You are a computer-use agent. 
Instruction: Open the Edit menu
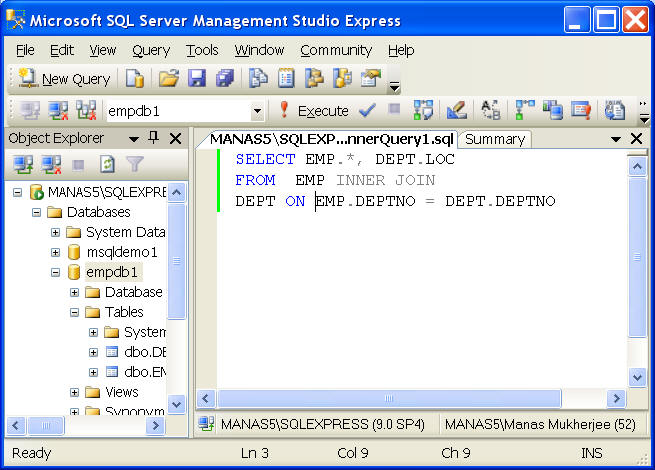click(x=62, y=51)
